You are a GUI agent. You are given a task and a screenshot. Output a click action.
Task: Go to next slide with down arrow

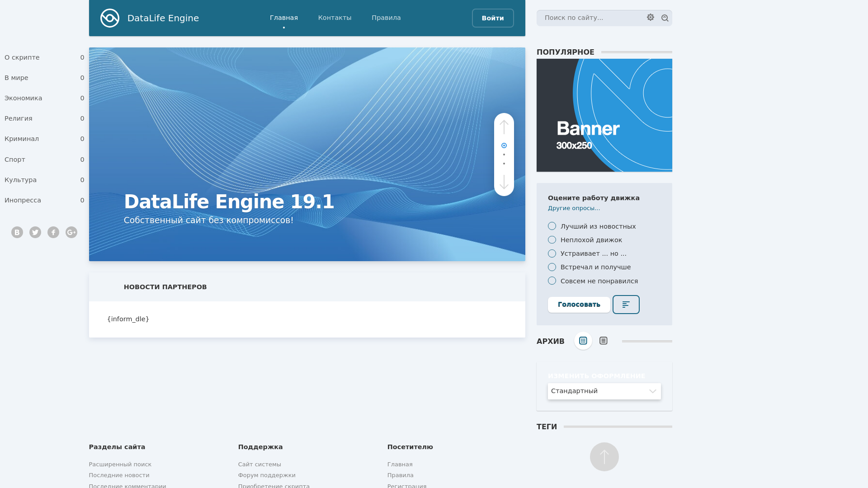pyautogui.click(x=504, y=182)
